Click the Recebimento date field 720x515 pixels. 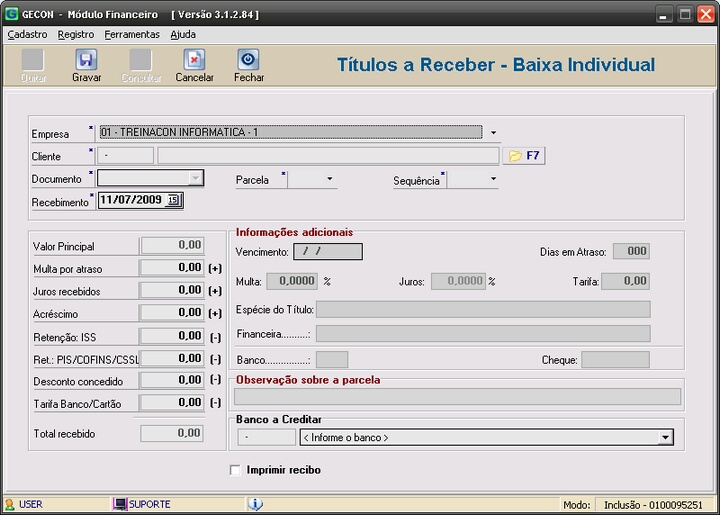(x=141, y=200)
